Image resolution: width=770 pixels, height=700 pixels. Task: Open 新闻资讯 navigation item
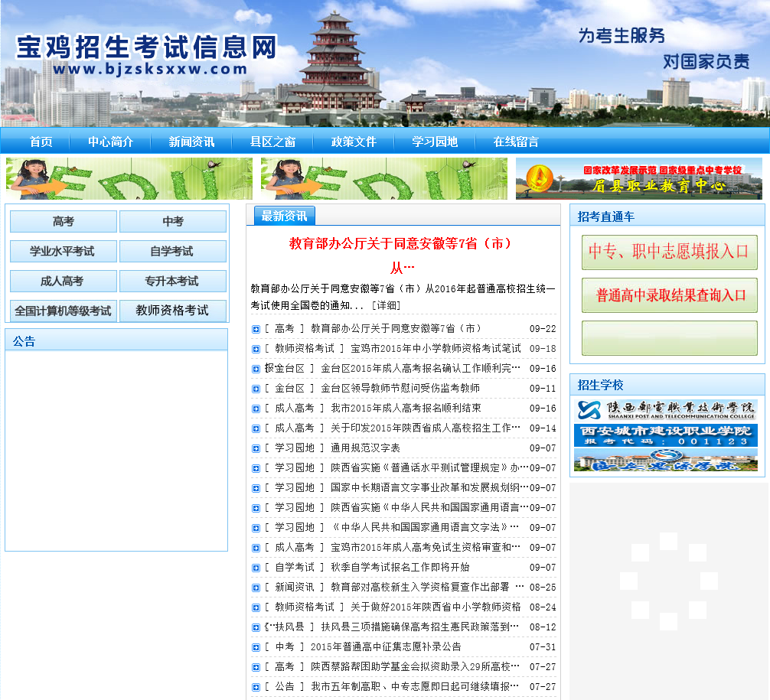(191, 142)
